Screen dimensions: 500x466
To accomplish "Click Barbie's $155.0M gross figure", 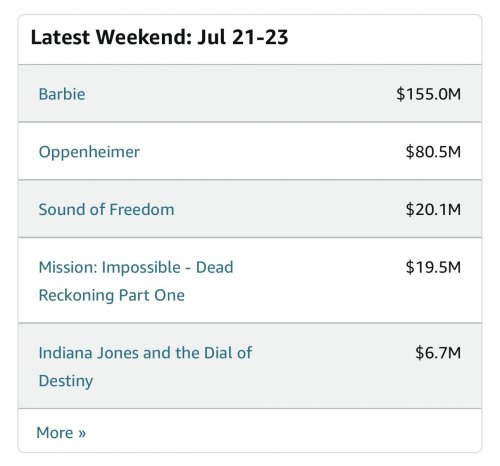I will 429,94.
